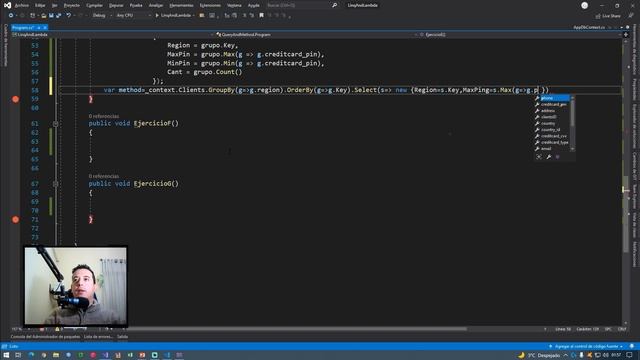This screenshot has width=640, height=360.
Task: Open the Editar menu
Action: [40, 5]
